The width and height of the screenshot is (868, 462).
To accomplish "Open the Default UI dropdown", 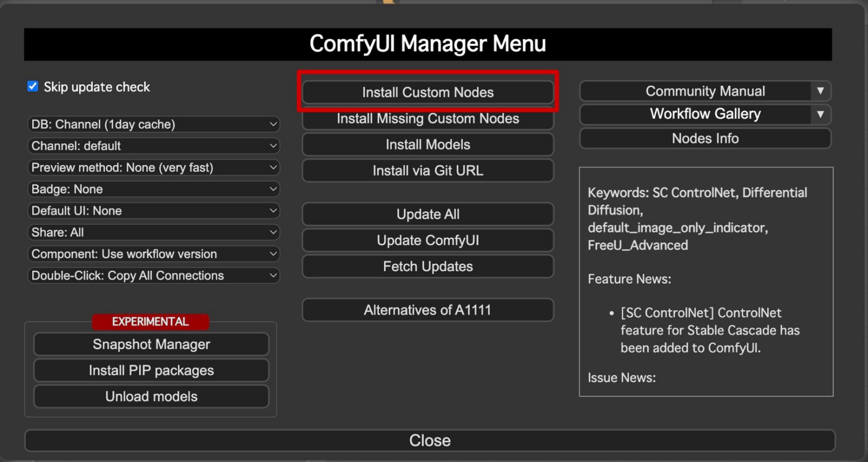I will 154,210.
